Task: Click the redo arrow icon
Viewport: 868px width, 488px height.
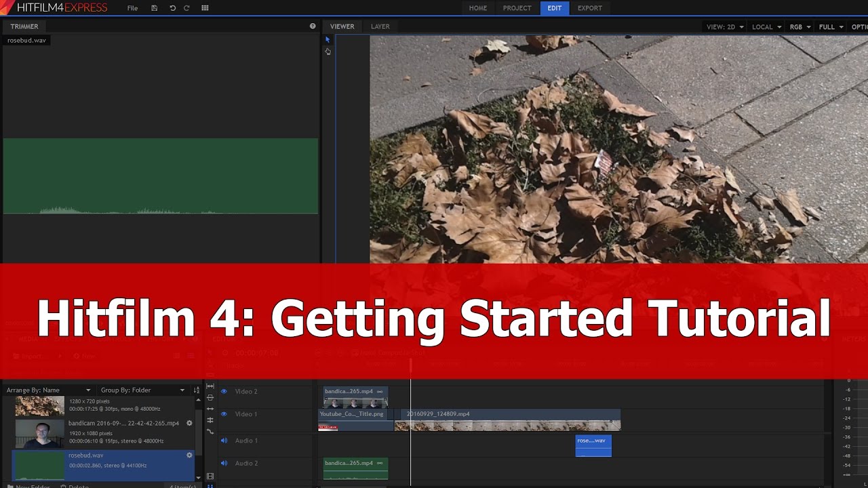Action: coord(186,8)
